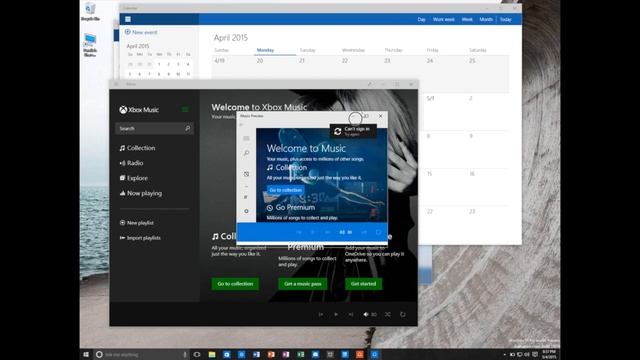
Task: Click green account icon beside Xbox Music logo
Action: pyautogui.click(x=185, y=109)
